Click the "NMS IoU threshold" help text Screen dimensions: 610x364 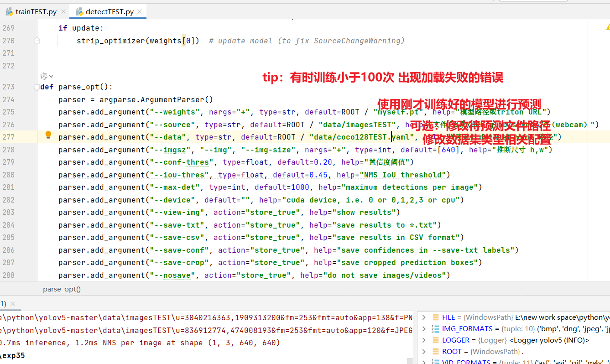pos(403,175)
